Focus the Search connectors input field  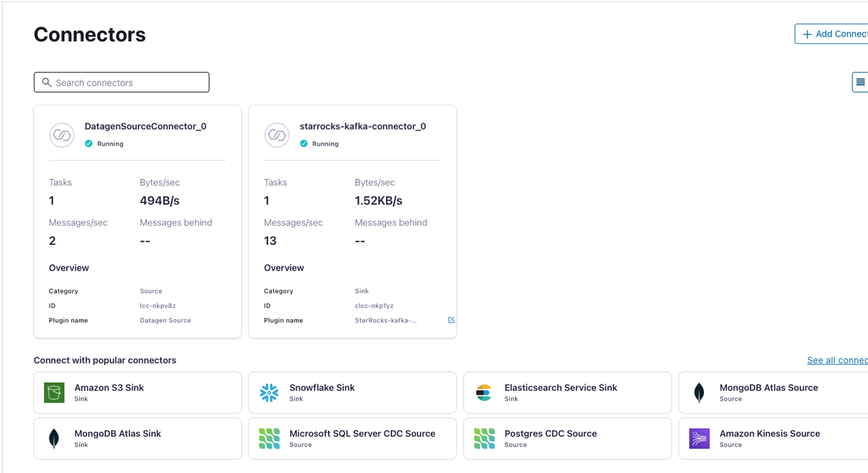[129, 83]
